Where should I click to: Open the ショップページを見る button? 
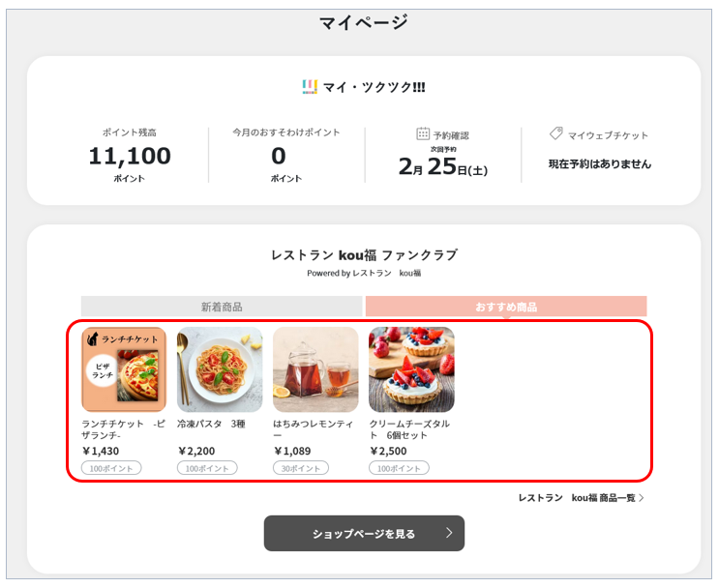pyautogui.click(x=364, y=534)
